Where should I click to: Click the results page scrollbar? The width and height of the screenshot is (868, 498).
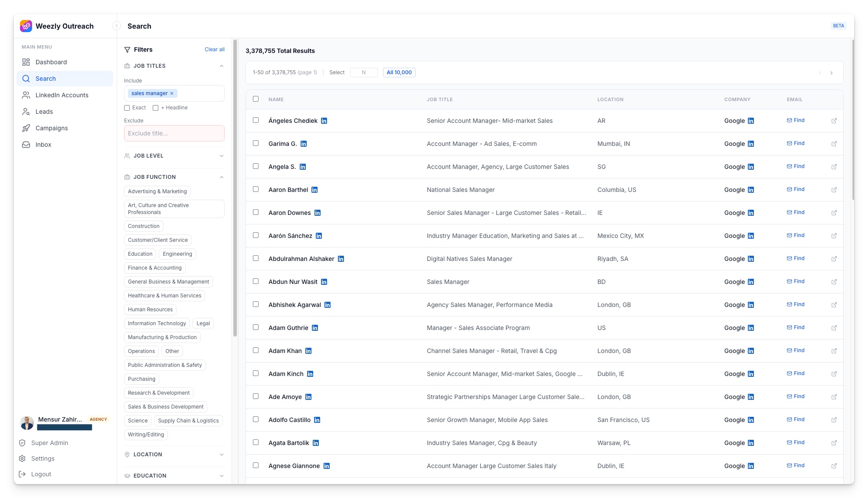coord(853,119)
